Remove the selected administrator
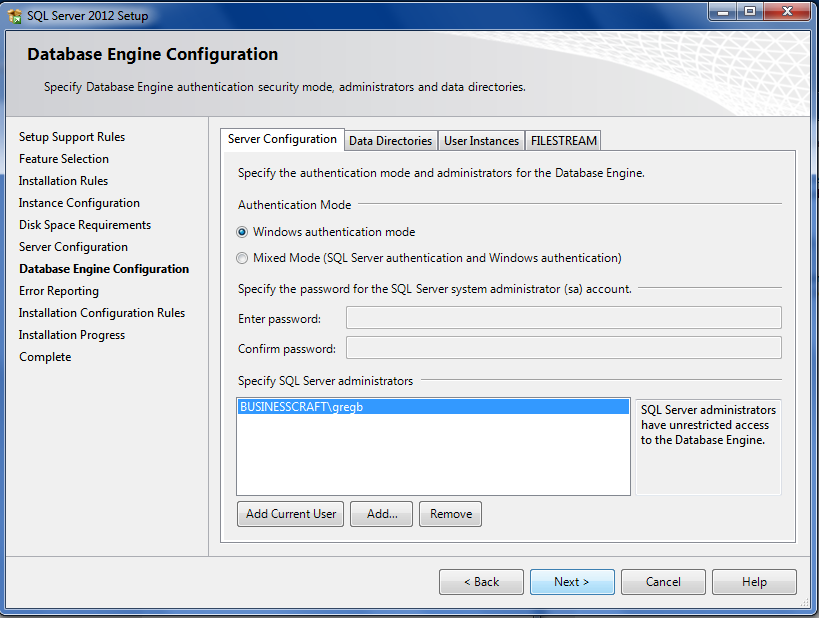Screen dimensions: 819x618 click(x=450, y=514)
